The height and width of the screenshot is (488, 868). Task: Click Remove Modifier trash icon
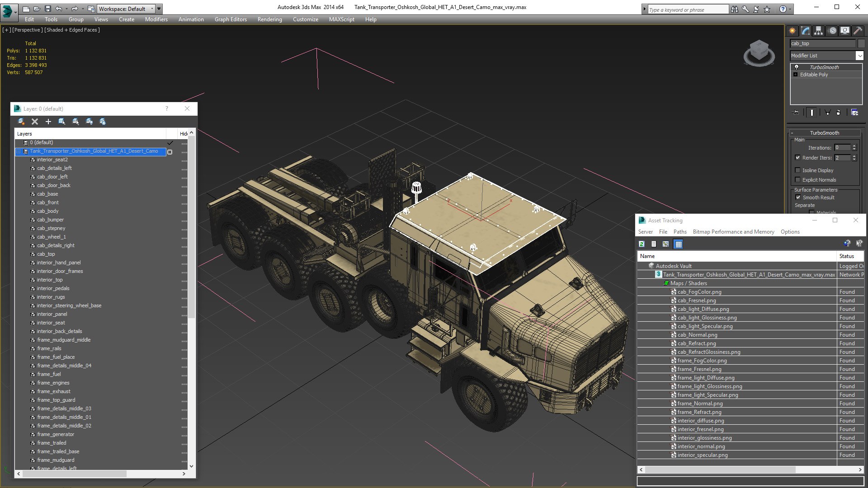click(839, 113)
